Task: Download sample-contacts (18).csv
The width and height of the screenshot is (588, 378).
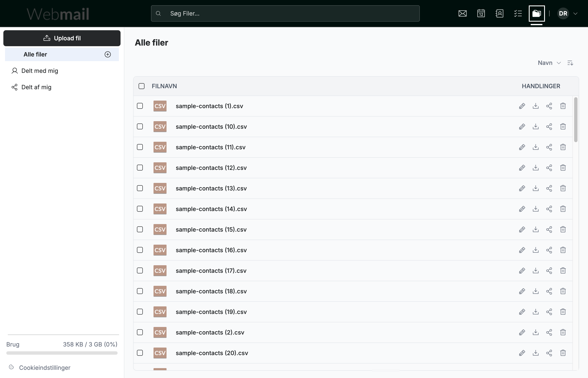Action: (x=536, y=291)
